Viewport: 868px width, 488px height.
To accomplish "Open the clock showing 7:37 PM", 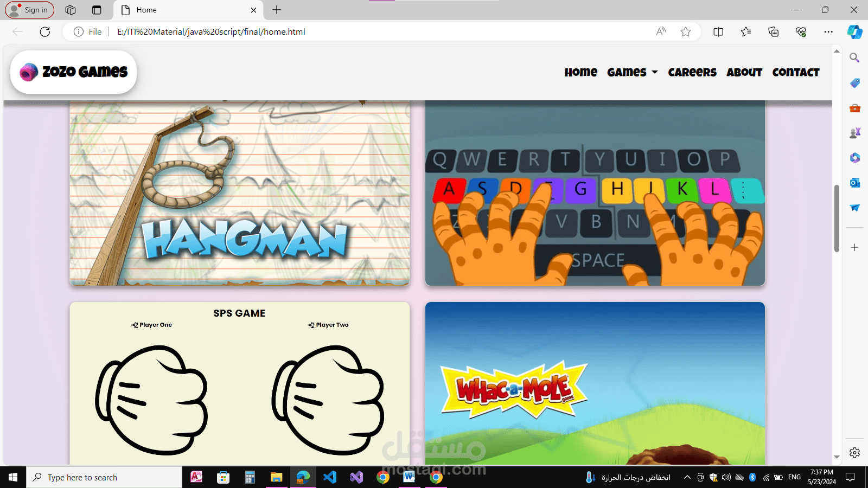I will click(x=821, y=477).
